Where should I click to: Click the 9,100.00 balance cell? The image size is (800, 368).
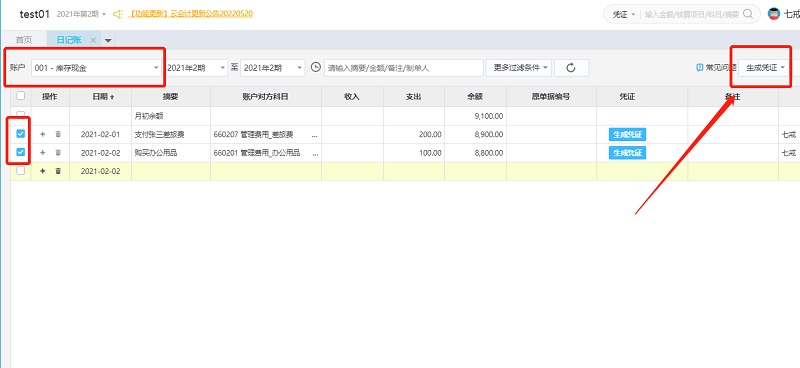pos(475,116)
